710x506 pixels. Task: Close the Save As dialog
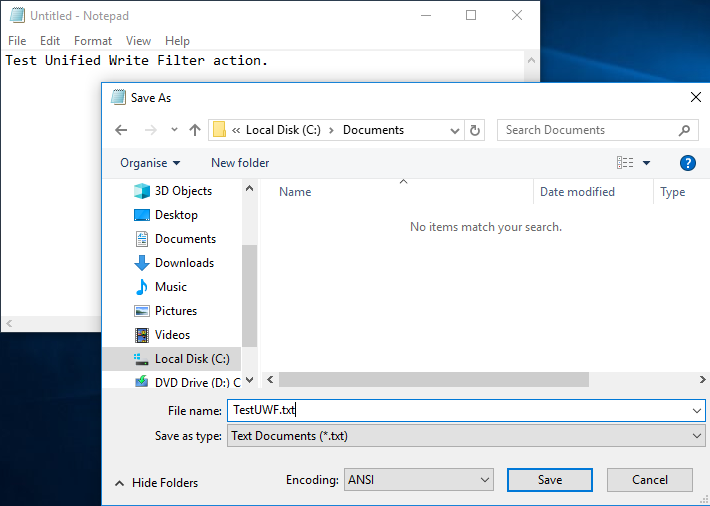pos(696,97)
